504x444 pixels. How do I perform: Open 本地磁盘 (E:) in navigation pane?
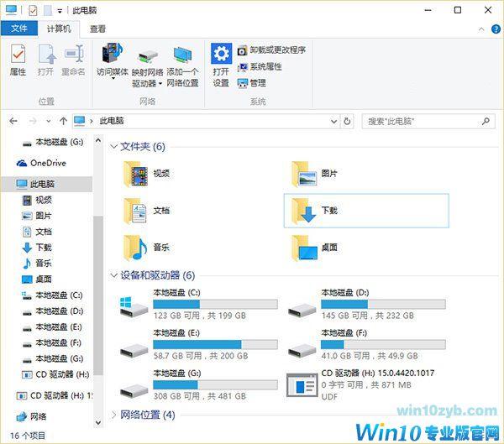[52, 327]
